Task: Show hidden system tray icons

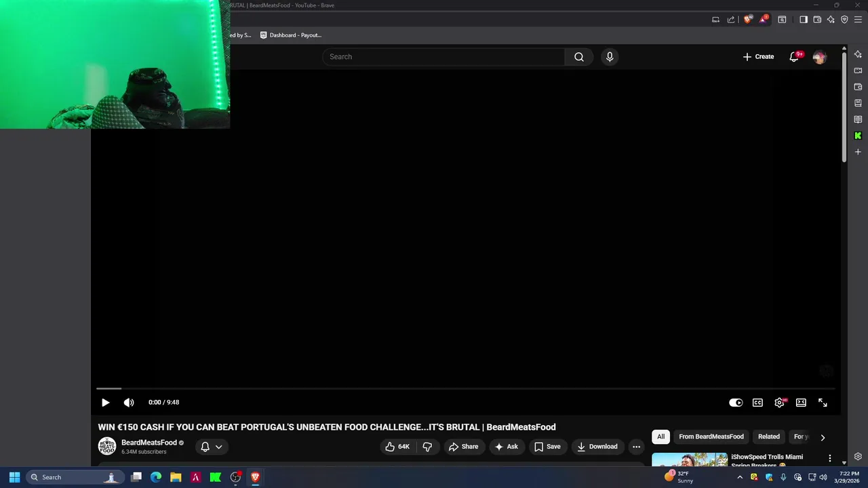Action: point(740,477)
